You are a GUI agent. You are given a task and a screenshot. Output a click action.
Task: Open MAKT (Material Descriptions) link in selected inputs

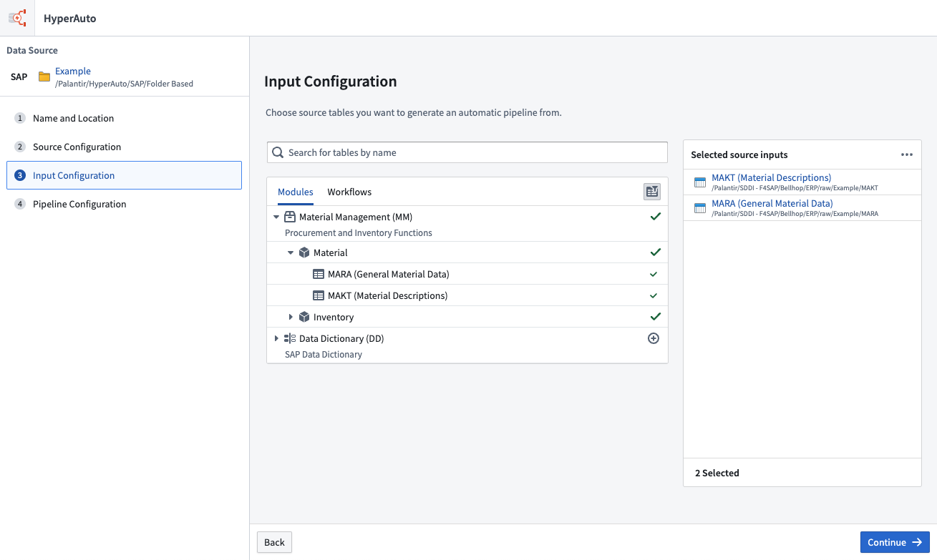pos(771,177)
